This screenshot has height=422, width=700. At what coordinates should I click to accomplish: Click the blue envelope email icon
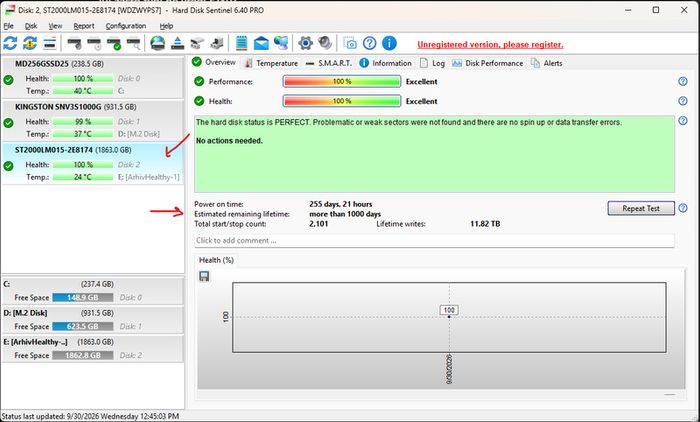261,43
